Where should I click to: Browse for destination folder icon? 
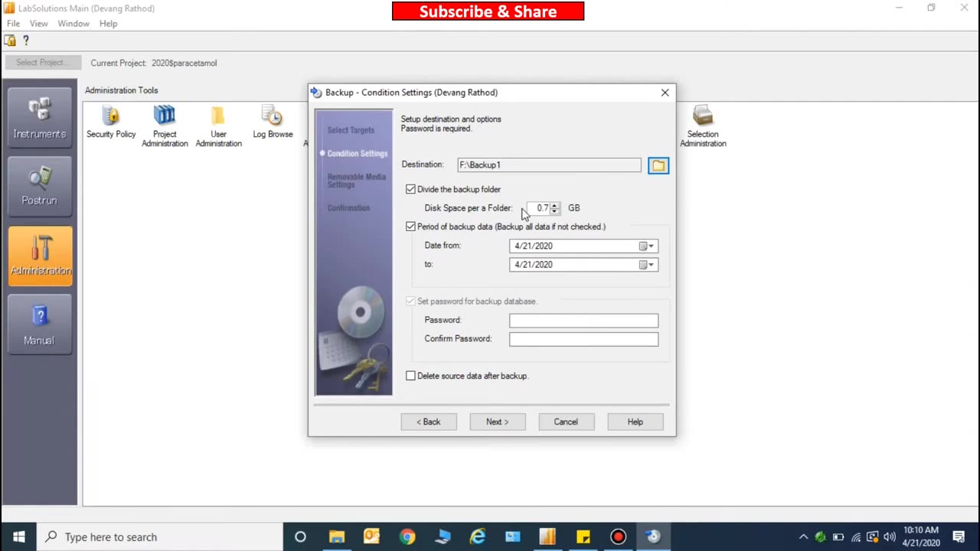(x=658, y=165)
